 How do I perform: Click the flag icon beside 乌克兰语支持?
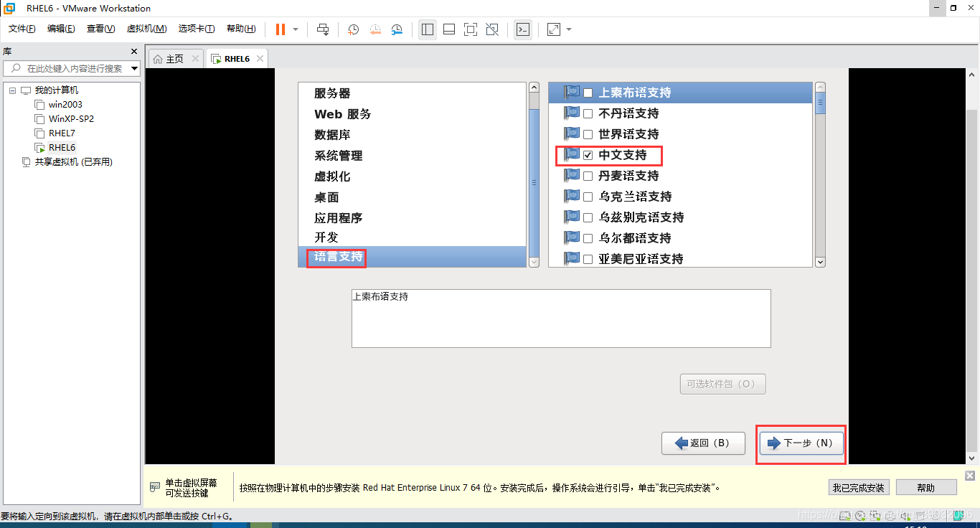572,196
